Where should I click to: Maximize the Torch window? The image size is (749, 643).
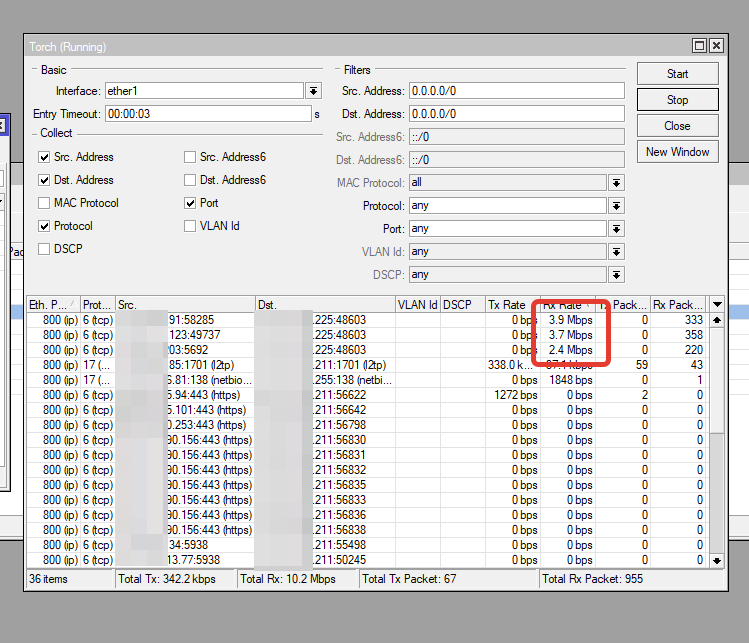699,46
